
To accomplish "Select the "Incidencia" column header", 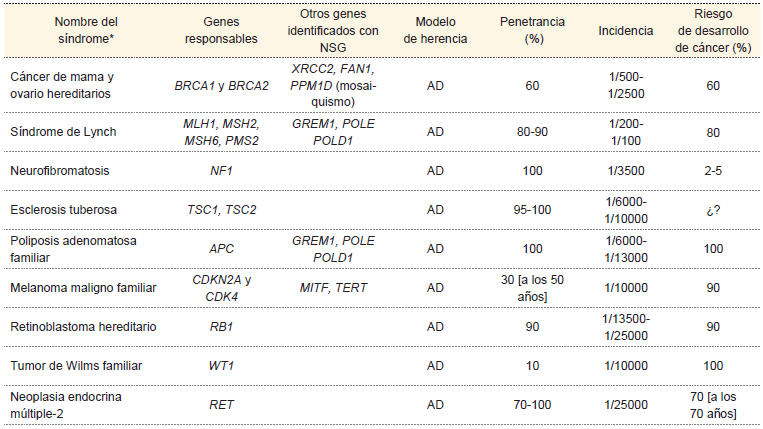I will point(626,30).
